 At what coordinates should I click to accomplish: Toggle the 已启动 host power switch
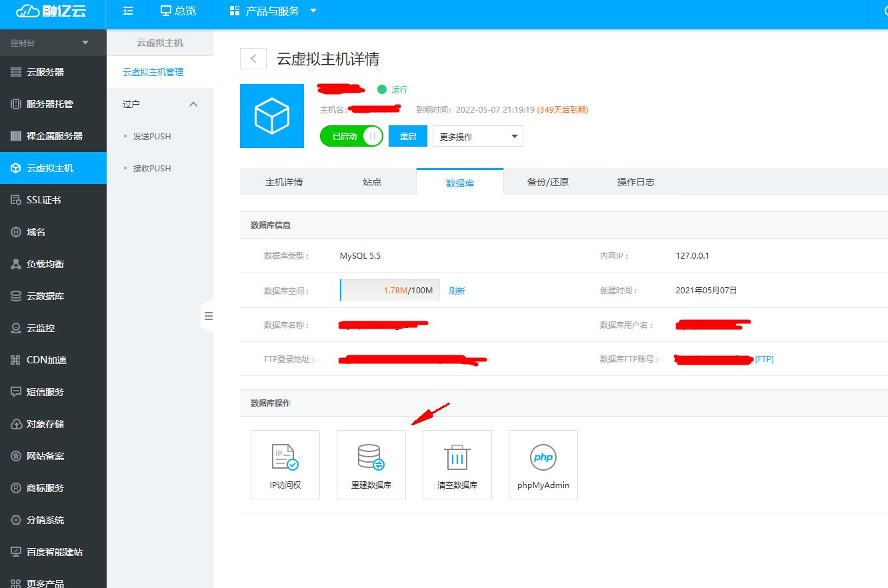[351, 136]
